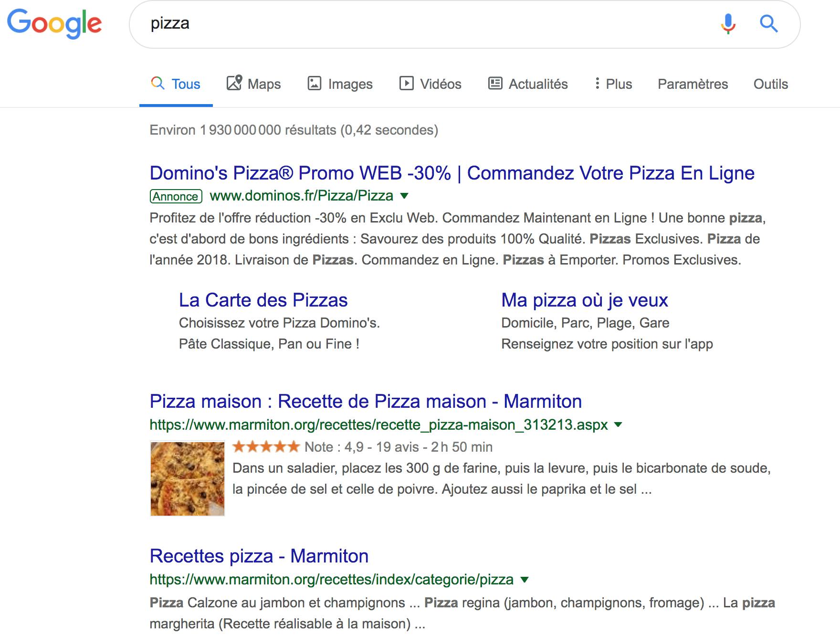The width and height of the screenshot is (840, 636).
Task: Open La Carte des Pizzas sitelink
Action: point(263,300)
